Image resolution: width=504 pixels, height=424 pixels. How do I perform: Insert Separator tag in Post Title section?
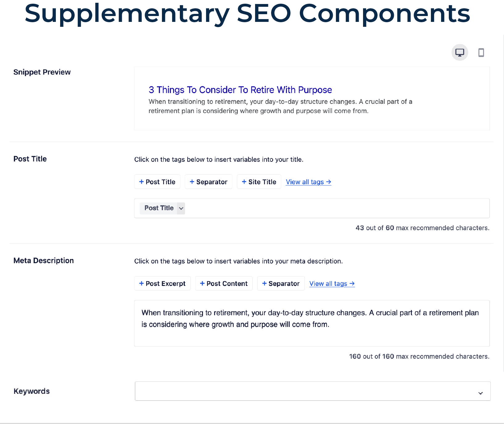209,182
